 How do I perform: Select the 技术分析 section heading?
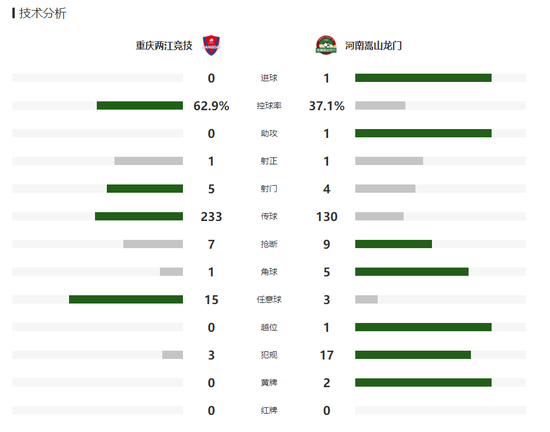click(x=42, y=13)
